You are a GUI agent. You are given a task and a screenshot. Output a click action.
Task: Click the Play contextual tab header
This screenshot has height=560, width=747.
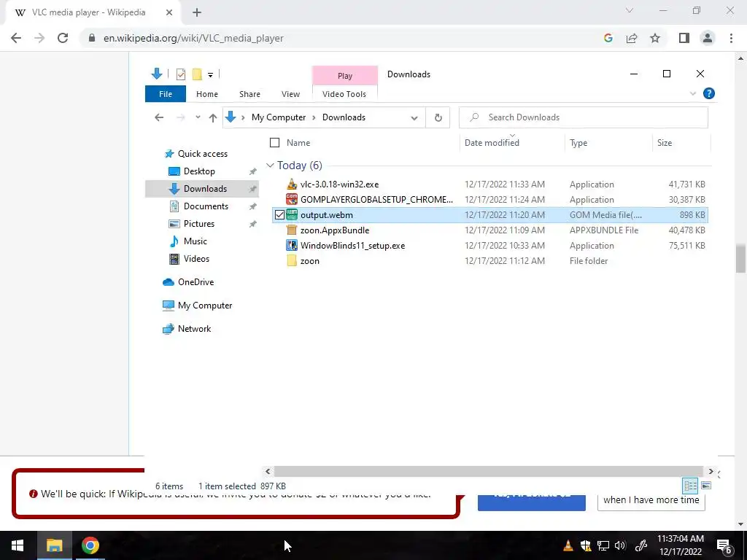tap(345, 76)
